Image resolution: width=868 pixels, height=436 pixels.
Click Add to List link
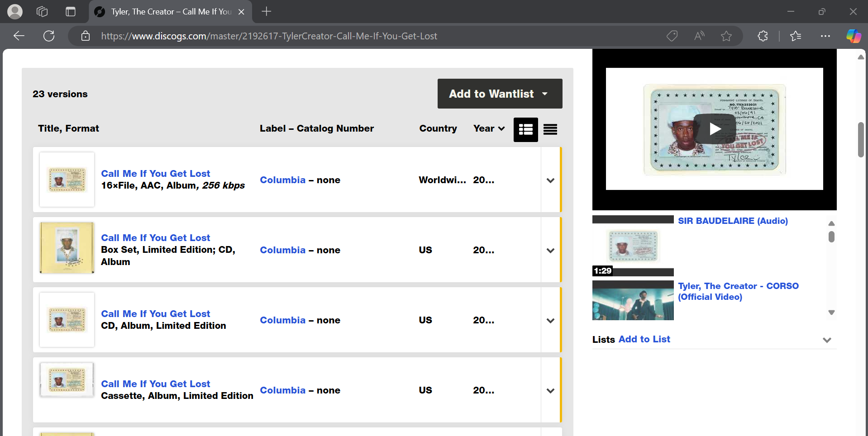coord(644,339)
